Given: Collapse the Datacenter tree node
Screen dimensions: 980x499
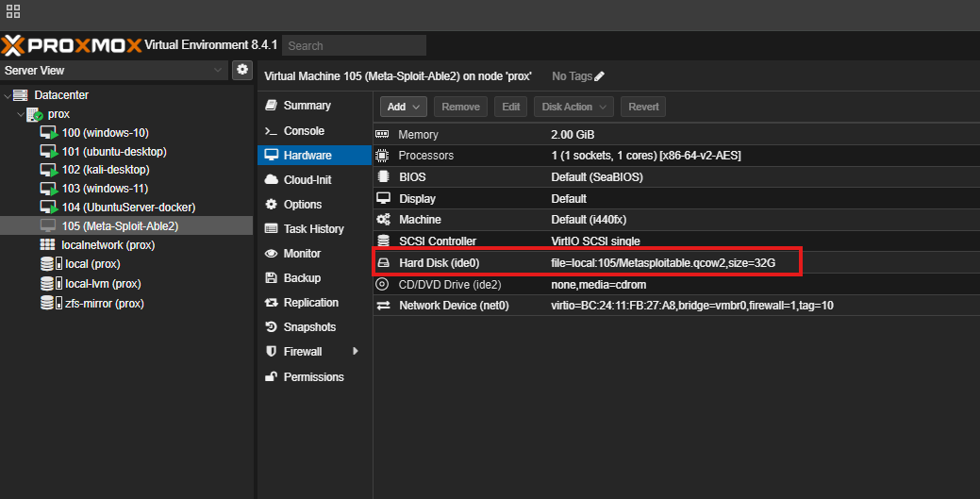Looking at the screenshot, I should (x=8, y=95).
